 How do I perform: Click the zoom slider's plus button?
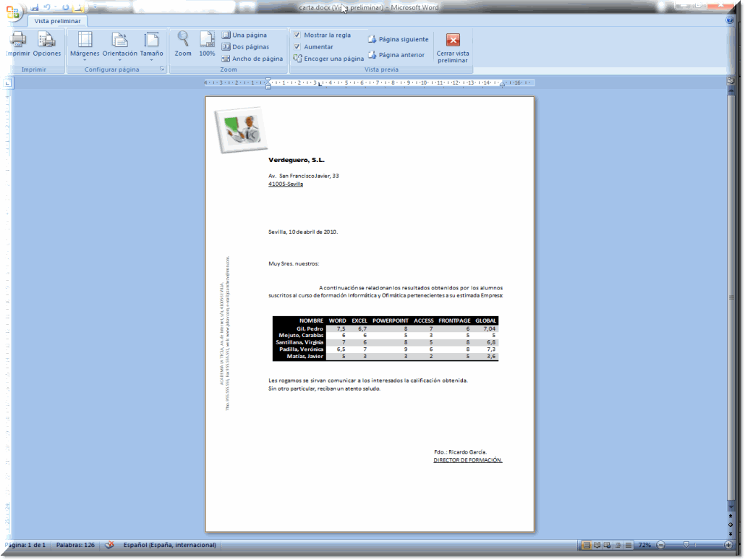click(x=729, y=545)
